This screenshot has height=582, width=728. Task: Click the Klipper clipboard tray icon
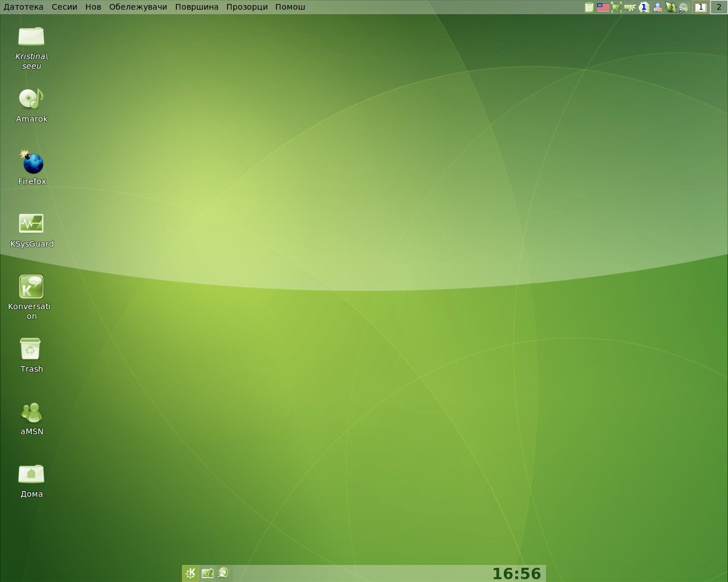coord(589,7)
